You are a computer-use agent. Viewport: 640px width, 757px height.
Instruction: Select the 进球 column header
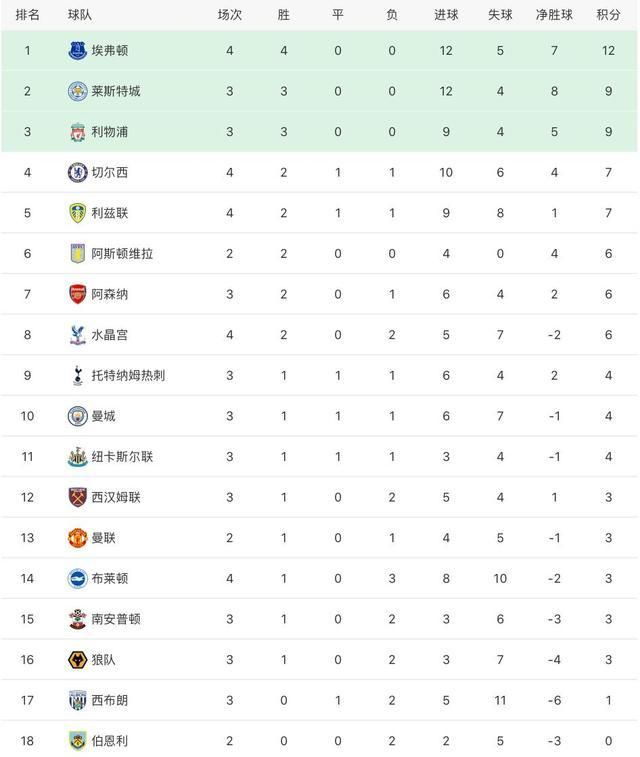446,15
